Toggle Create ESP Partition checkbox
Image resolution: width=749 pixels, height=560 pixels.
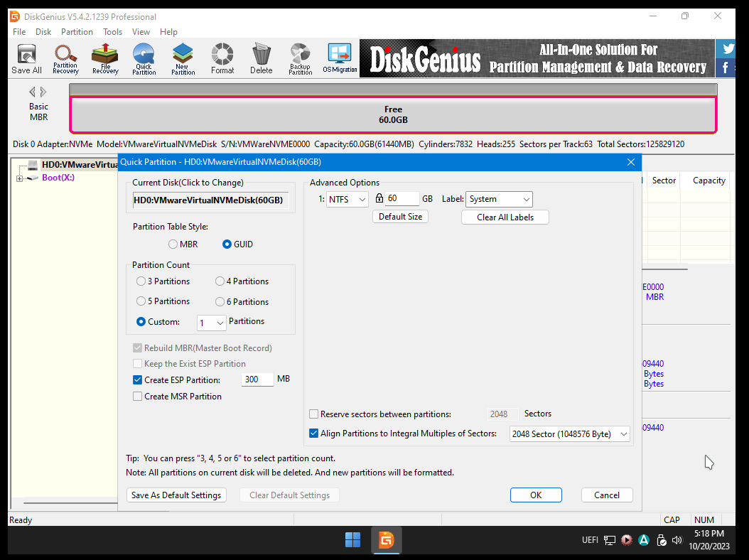pos(138,380)
